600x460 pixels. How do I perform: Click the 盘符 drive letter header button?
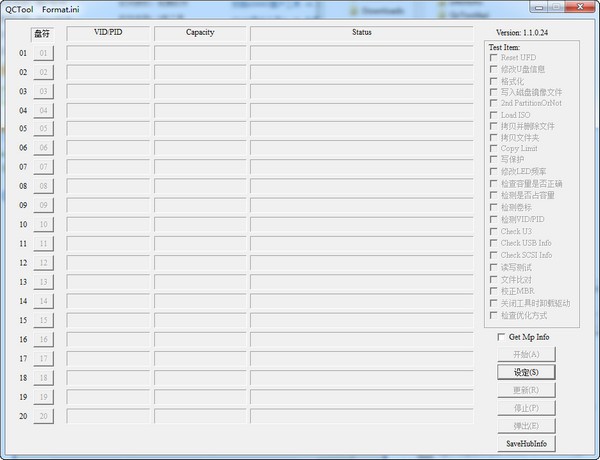(42, 34)
